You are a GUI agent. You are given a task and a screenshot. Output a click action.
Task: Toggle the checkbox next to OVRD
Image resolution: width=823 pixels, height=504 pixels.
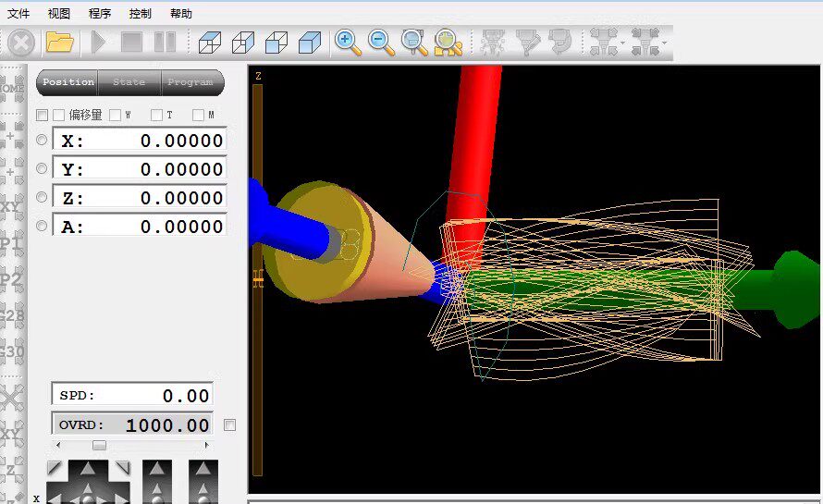click(230, 424)
